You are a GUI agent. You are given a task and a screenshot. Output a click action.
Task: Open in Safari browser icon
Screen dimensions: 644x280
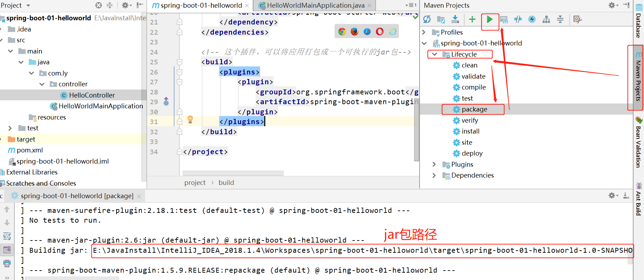pyautogui.click(x=367, y=32)
